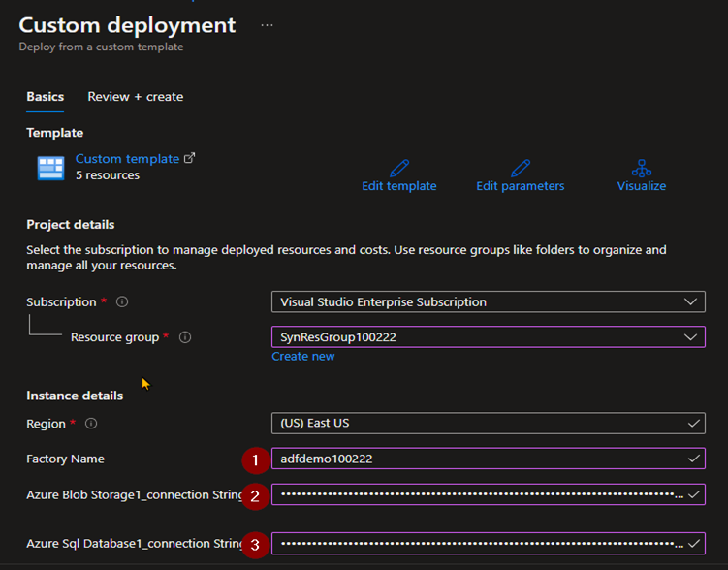
Task: Open the Custom template link
Action: pyautogui.click(x=127, y=159)
